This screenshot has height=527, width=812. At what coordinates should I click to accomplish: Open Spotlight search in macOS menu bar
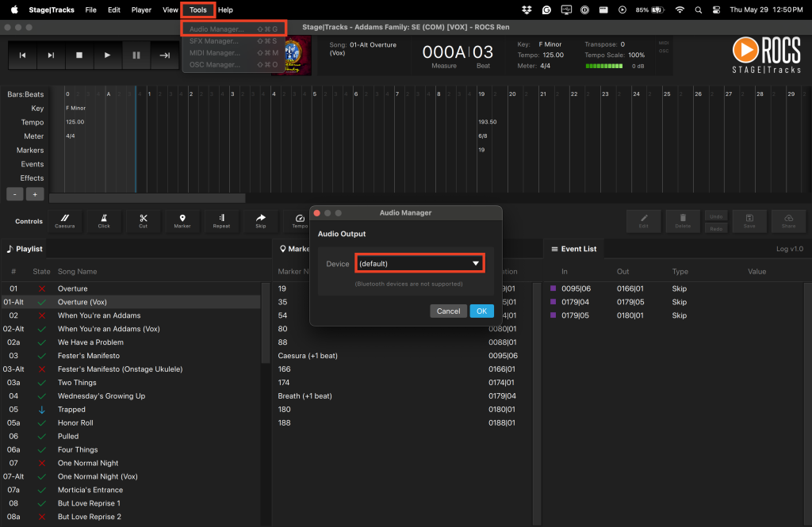coord(698,10)
